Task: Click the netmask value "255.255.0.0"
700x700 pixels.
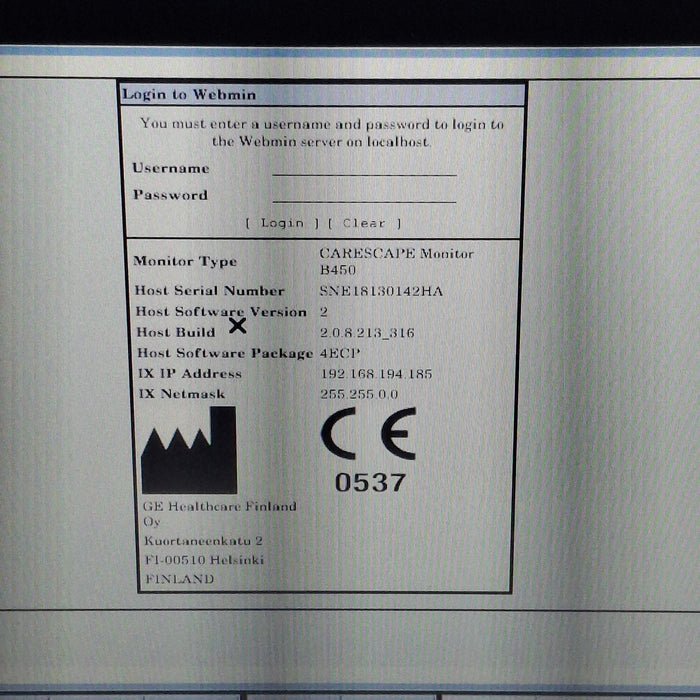Action: pos(359,394)
